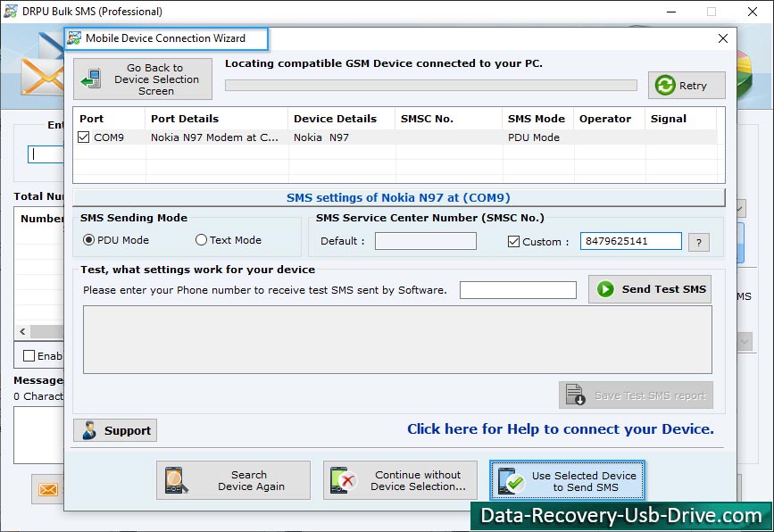This screenshot has height=532, width=774.
Task: Click the message text box in main window
Action: coord(38,435)
